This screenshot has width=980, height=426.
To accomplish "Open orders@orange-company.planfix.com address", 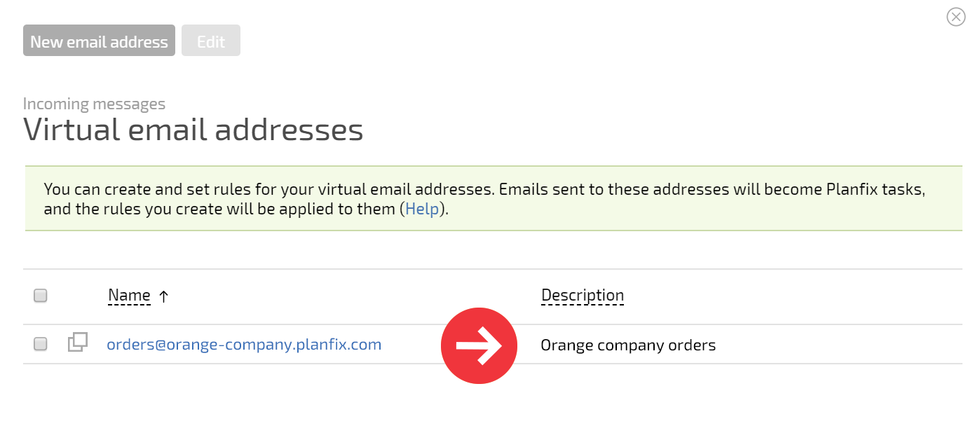I will tap(244, 345).
